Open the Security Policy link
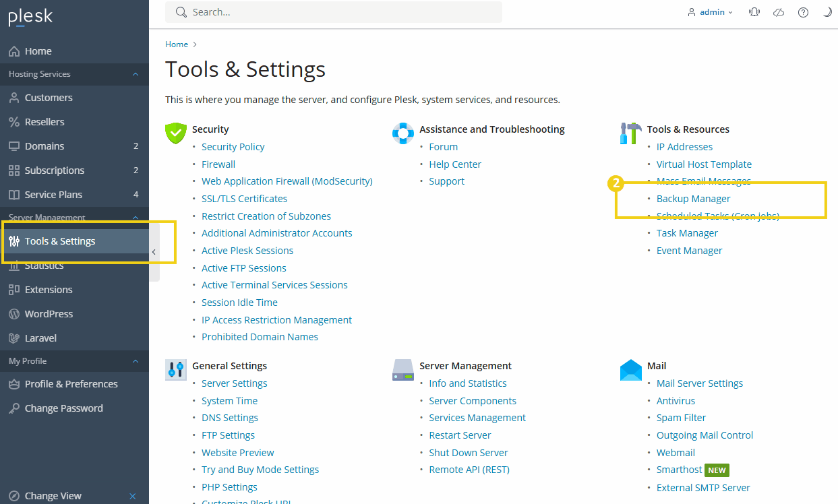This screenshot has height=504, width=838. (233, 147)
